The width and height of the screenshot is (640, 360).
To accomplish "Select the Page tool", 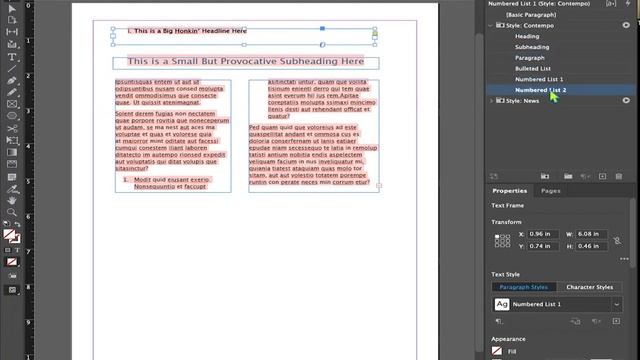I will (x=12, y=20).
